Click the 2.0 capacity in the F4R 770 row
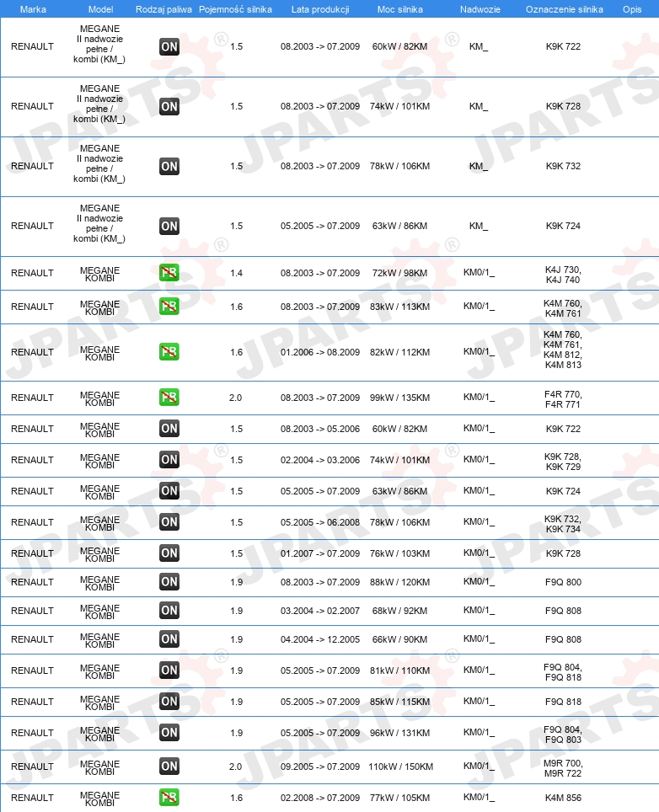The width and height of the screenshot is (659, 812). (x=236, y=398)
